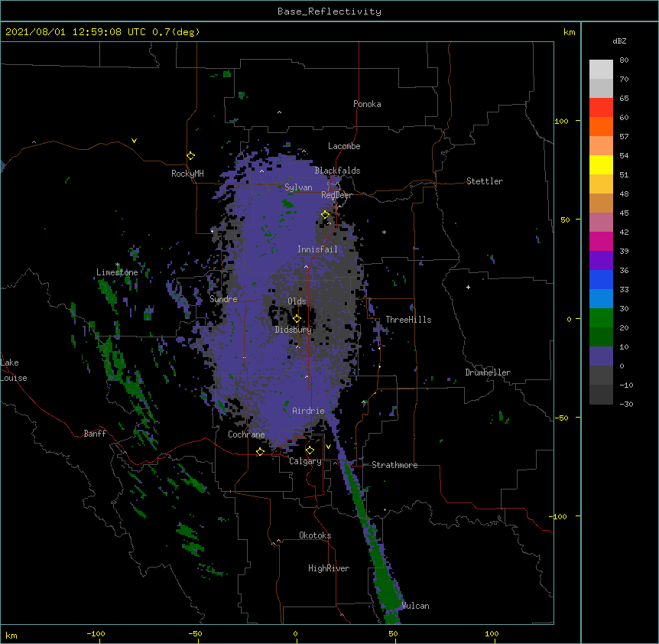Click the ThreeHills label

(x=408, y=320)
